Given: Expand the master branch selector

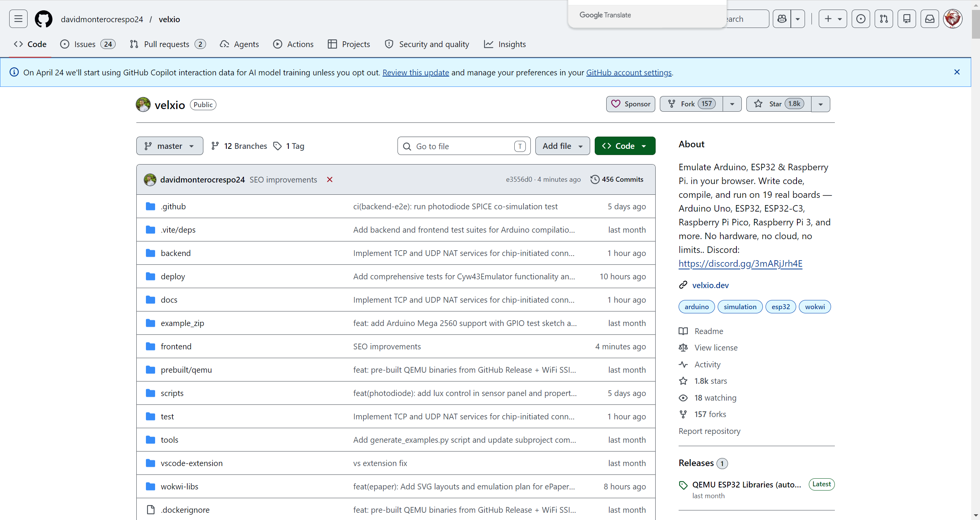Looking at the screenshot, I should 169,146.
